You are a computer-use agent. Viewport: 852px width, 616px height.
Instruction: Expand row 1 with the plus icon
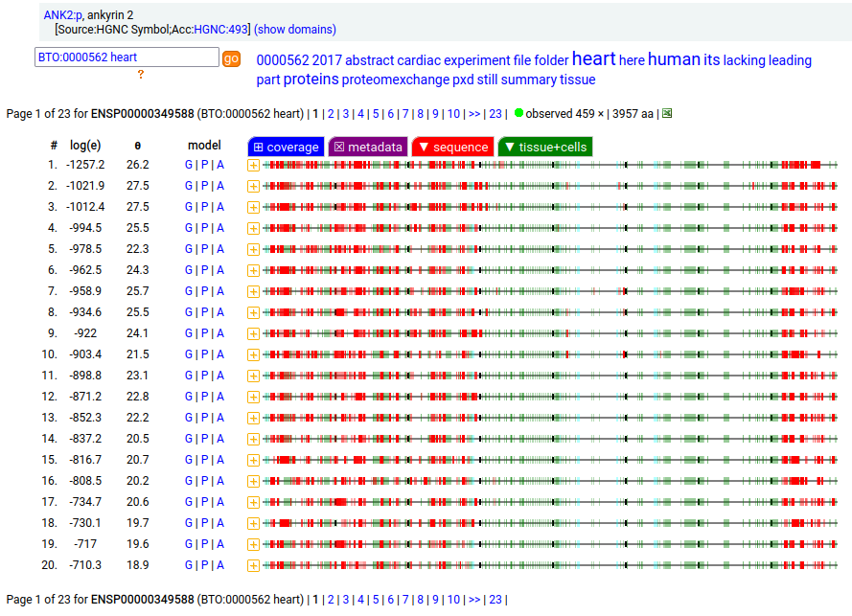[253, 165]
